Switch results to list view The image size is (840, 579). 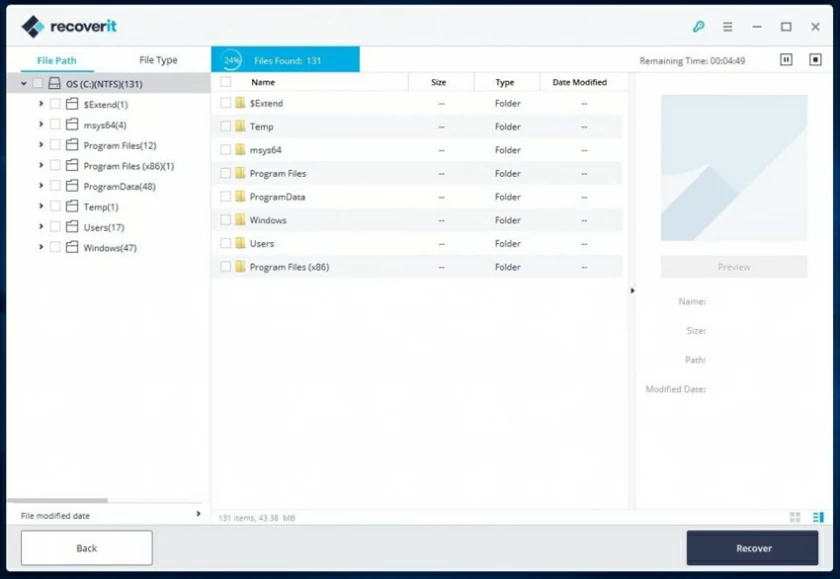tap(818, 517)
